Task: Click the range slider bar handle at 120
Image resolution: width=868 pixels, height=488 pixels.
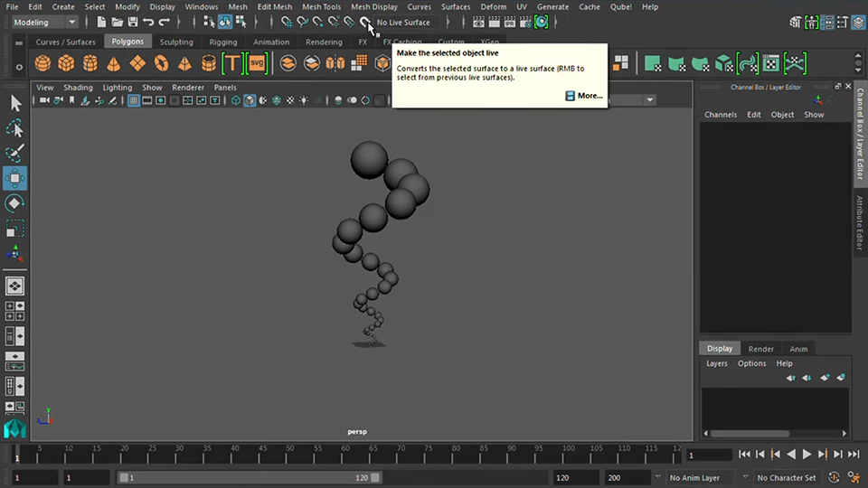Action: click(375, 477)
